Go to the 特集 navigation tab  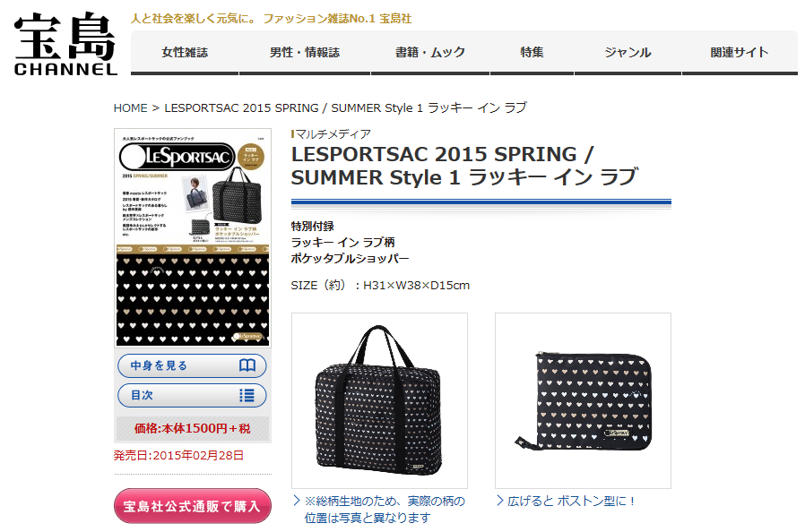pyautogui.click(x=532, y=52)
